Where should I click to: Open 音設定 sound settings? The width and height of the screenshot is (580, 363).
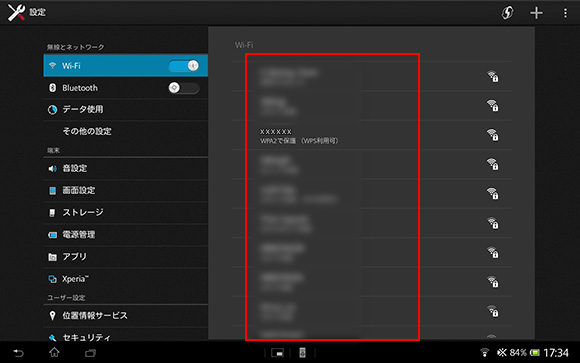(x=125, y=168)
